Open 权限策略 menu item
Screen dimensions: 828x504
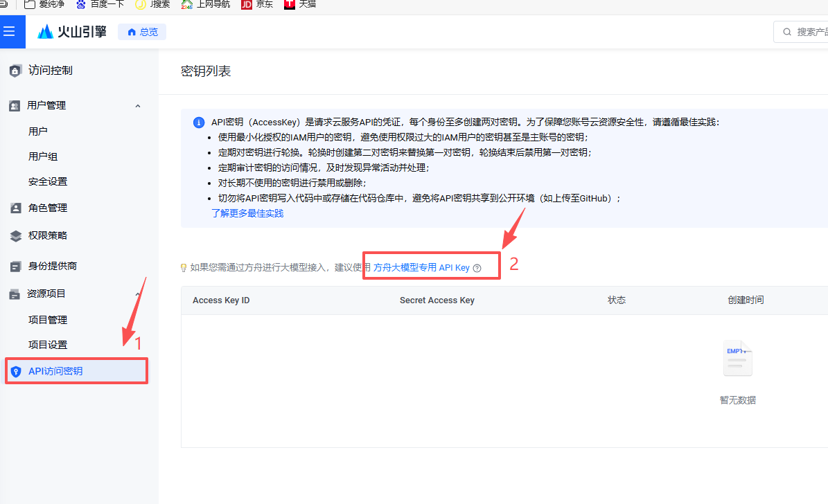(48, 235)
